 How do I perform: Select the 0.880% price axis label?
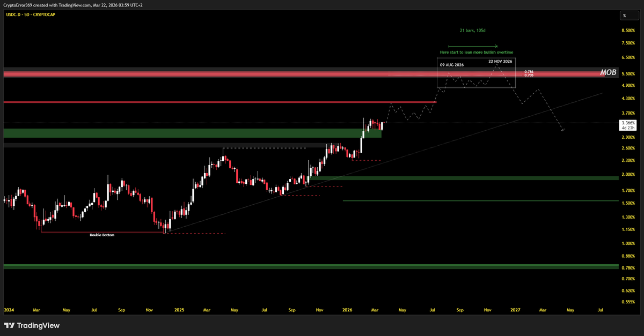click(628, 256)
